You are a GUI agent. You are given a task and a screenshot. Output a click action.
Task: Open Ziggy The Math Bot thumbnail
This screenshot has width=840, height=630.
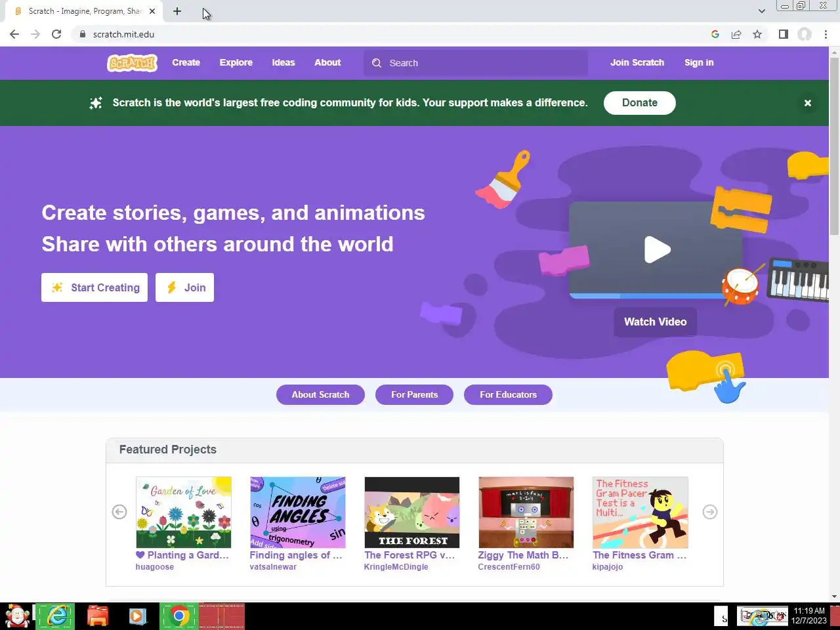(x=526, y=513)
